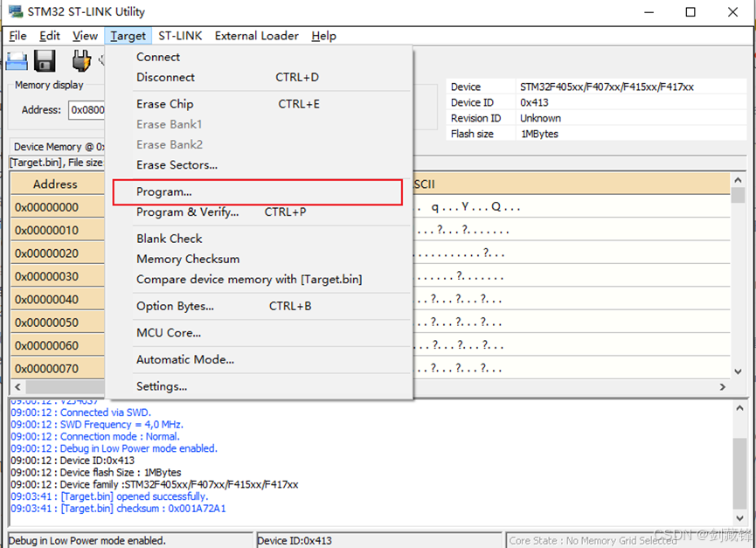The width and height of the screenshot is (756, 548).
Task: Click the Flash size value 1MBytes
Action: [539, 134]
